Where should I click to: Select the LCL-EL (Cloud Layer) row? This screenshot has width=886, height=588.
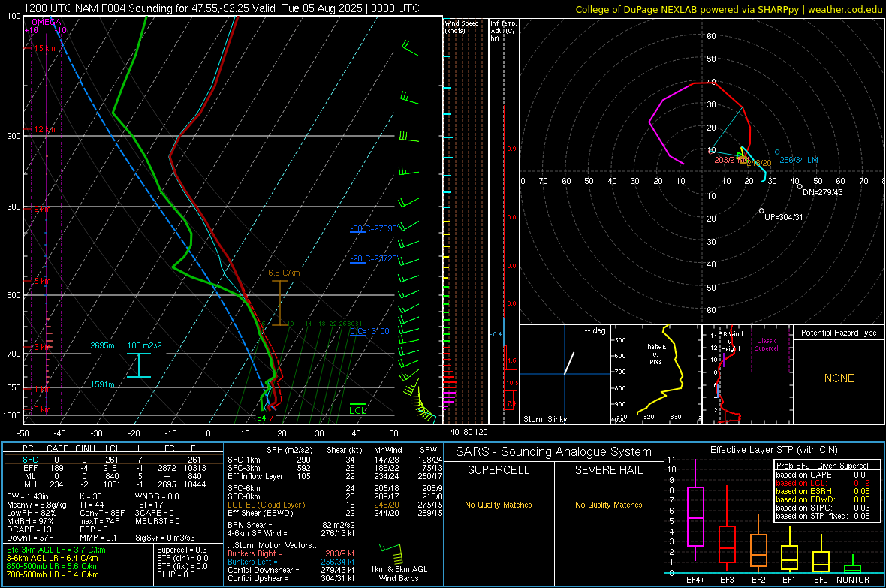pyautogui.click(x=335, y=505)
